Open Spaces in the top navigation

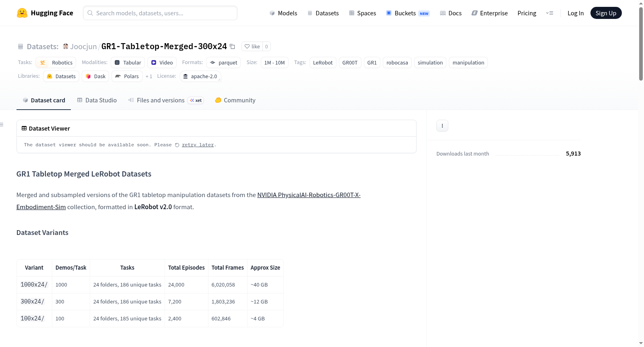coord(362,13)
